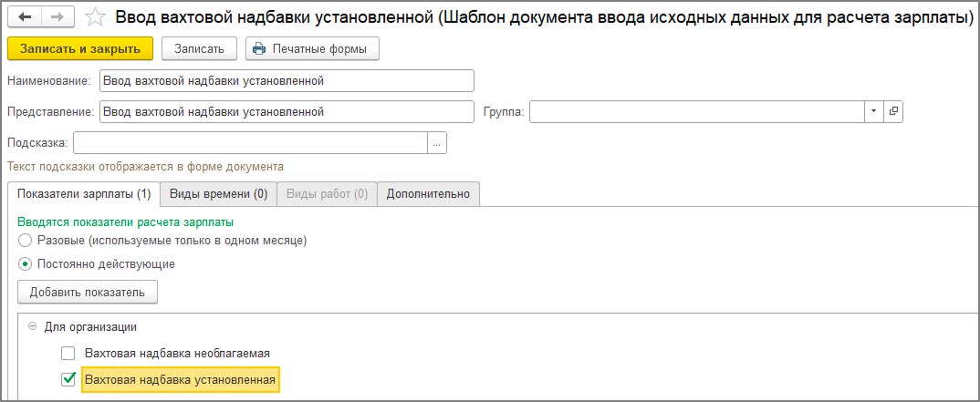Click the back navigation arrow
The image size is (980, 402).
pos(25,17)
